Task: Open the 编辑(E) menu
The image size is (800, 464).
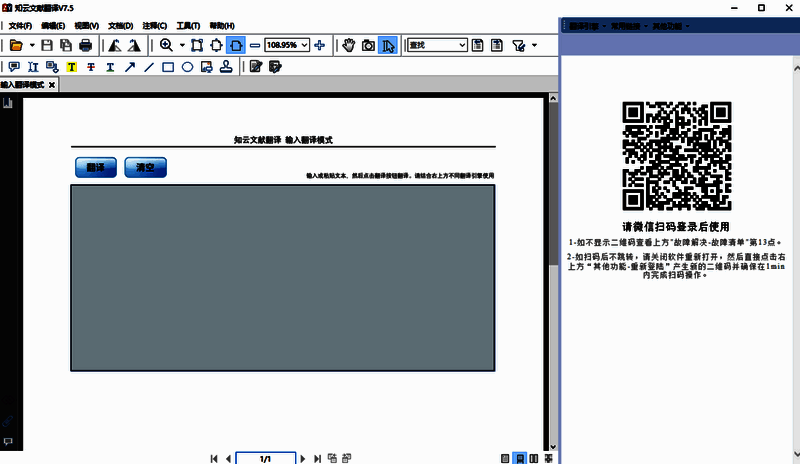Action: tap(53, 26)
